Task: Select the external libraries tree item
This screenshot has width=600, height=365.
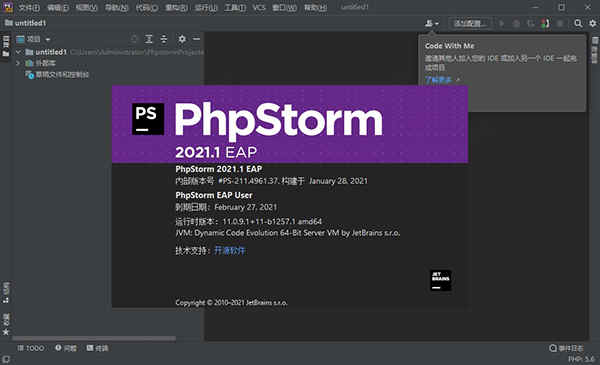Action: [x=41, y=63]
